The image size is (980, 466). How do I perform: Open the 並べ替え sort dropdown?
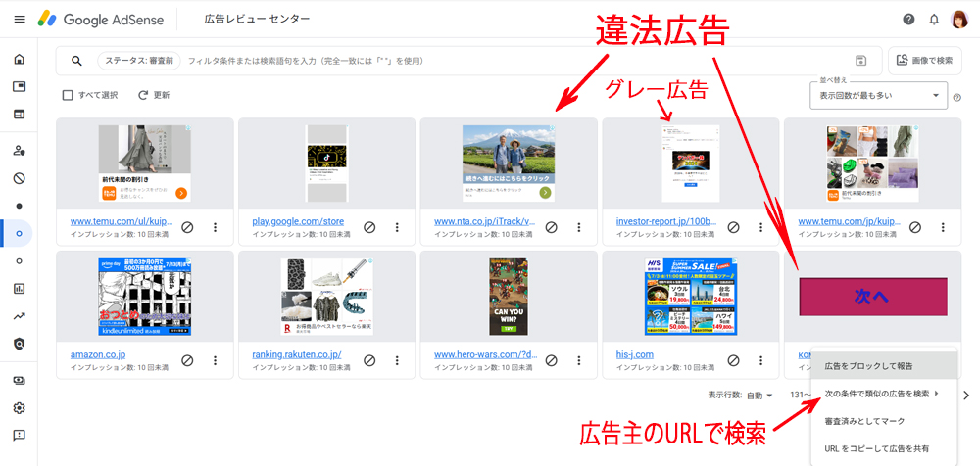(878, 96)
